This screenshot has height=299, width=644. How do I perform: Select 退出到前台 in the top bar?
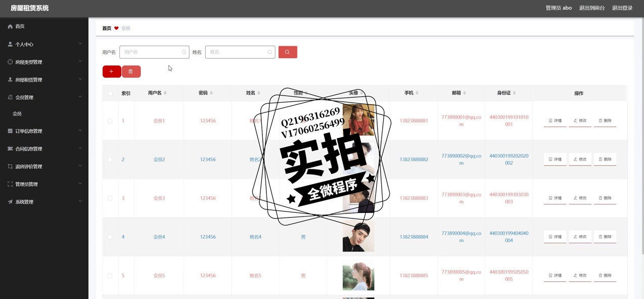(591, 8)
